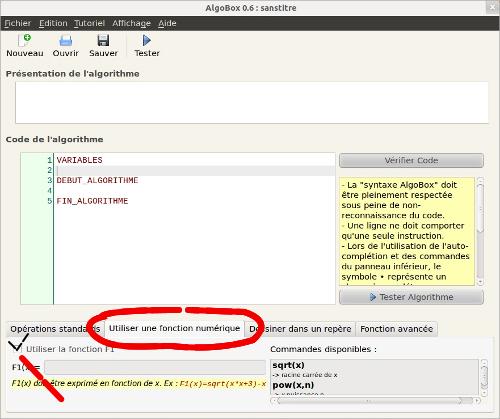Click the F1(x) input field
Image resolution: width=500 pixels, height=419 pixels.
coord(155,368)
